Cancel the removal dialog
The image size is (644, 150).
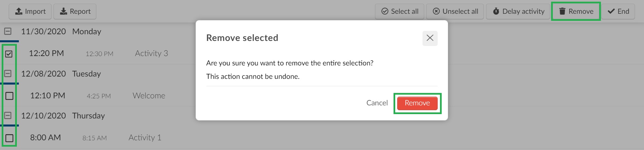377,103
